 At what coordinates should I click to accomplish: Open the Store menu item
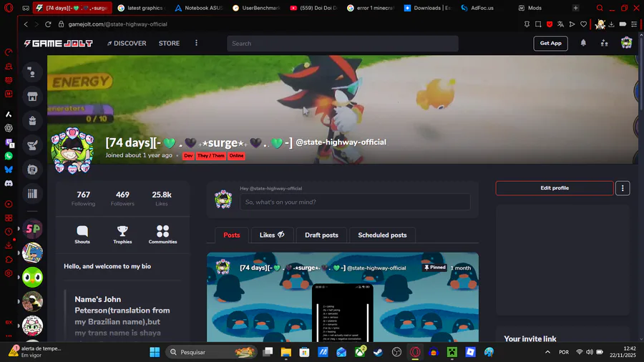(x=169, y=43)
